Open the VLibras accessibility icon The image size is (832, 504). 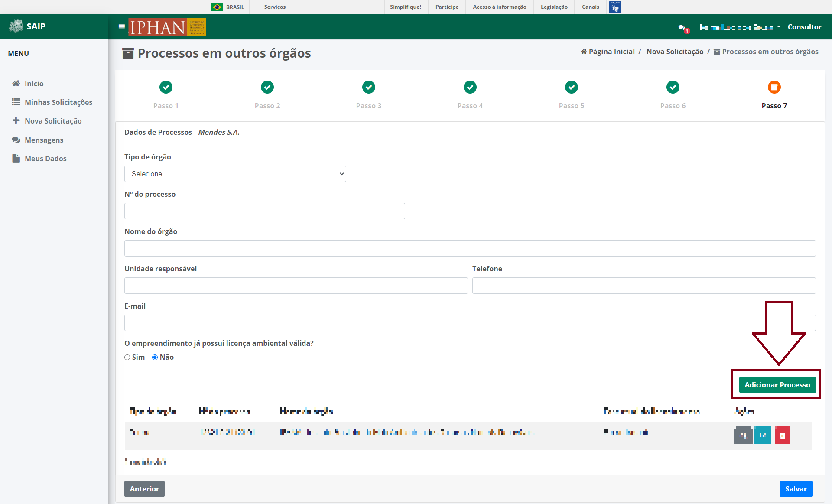(615, 7)
